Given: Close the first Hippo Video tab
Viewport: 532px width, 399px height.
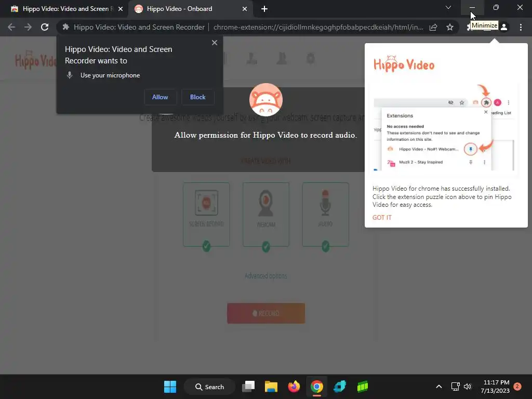Looking at the screenshot, I should 121,9.
